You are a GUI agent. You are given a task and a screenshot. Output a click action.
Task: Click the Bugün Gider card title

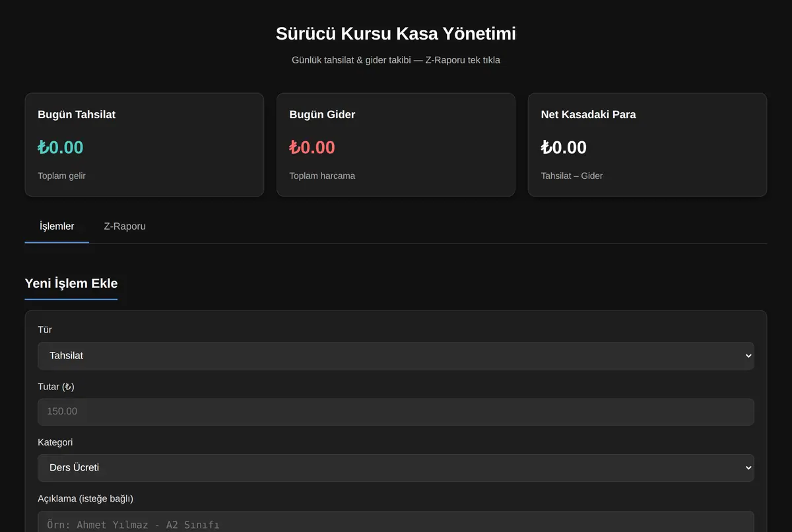[322, 115]
